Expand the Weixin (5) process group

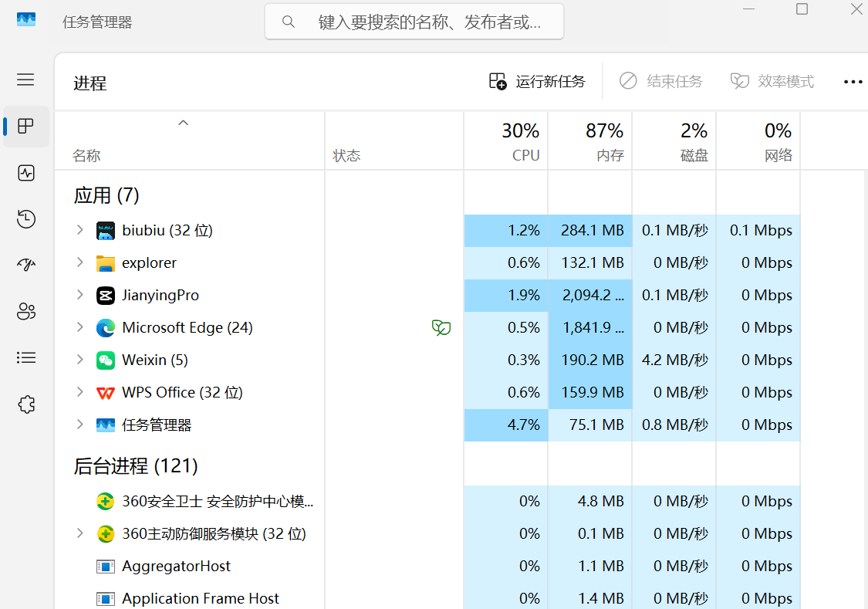click(x=79, y=360)
